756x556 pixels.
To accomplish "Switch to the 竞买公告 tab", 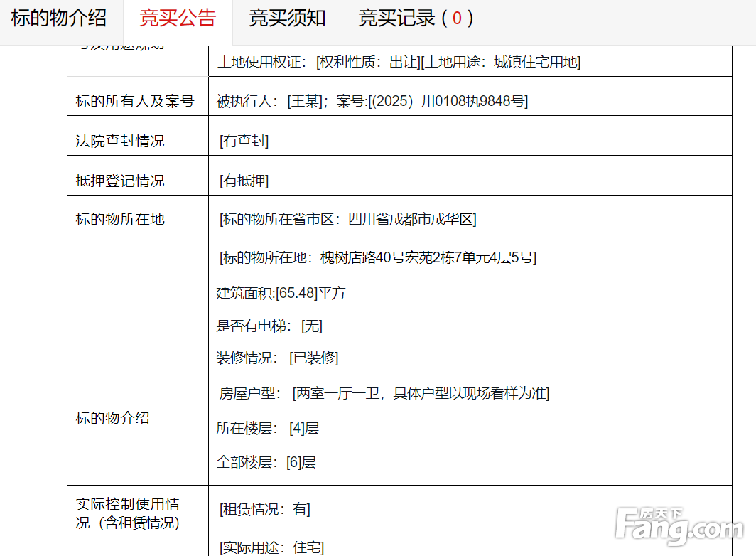I will (x=178, y=18).
